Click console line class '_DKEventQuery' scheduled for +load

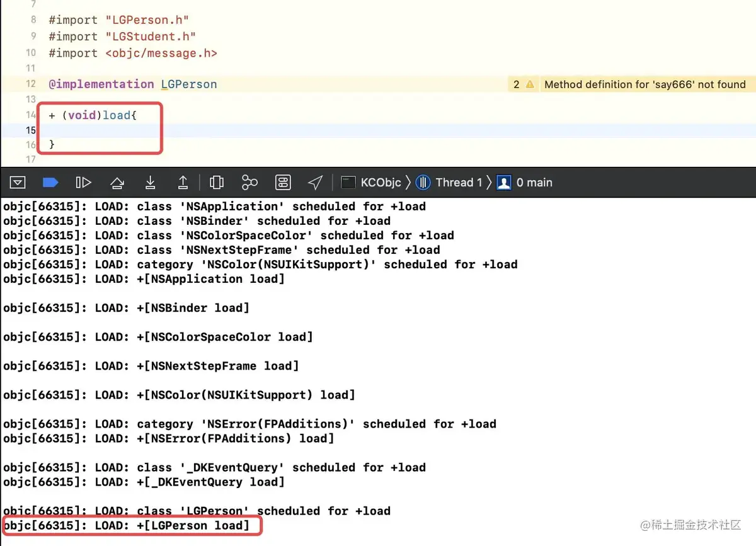pyautogui.click(x=215, y=467)
